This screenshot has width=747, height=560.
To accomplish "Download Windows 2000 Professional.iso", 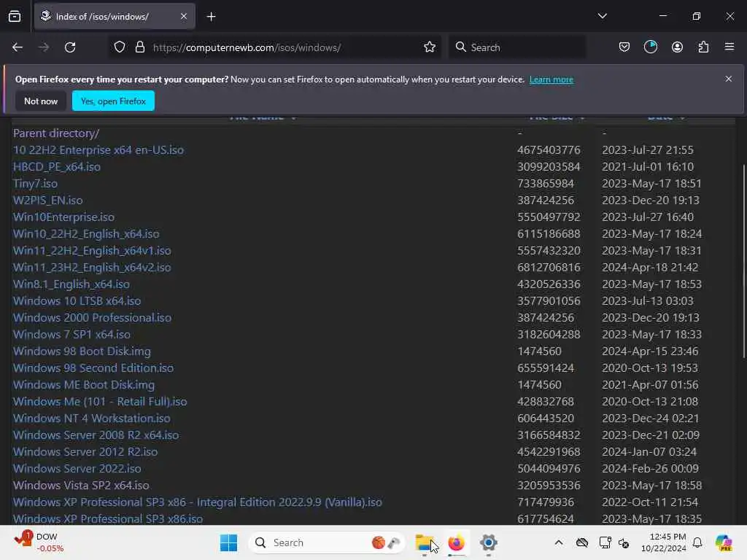I will (x=93, y=318).
